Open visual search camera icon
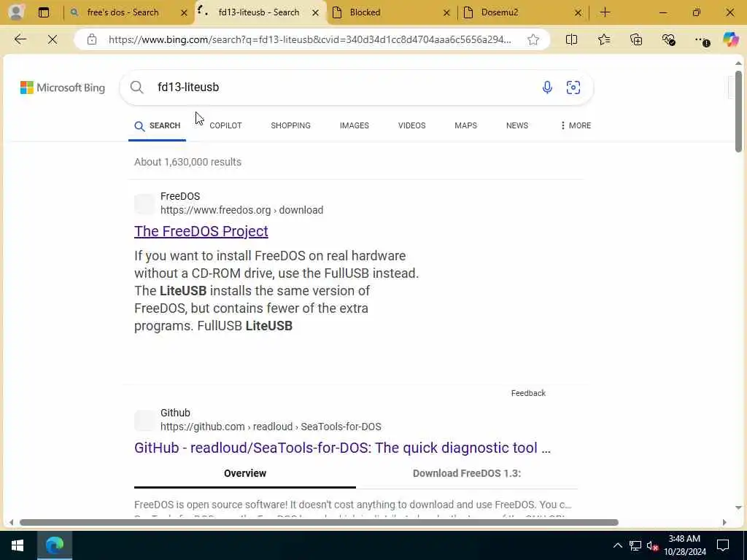This screenshot has height=560, width=747. coord(573,87)
